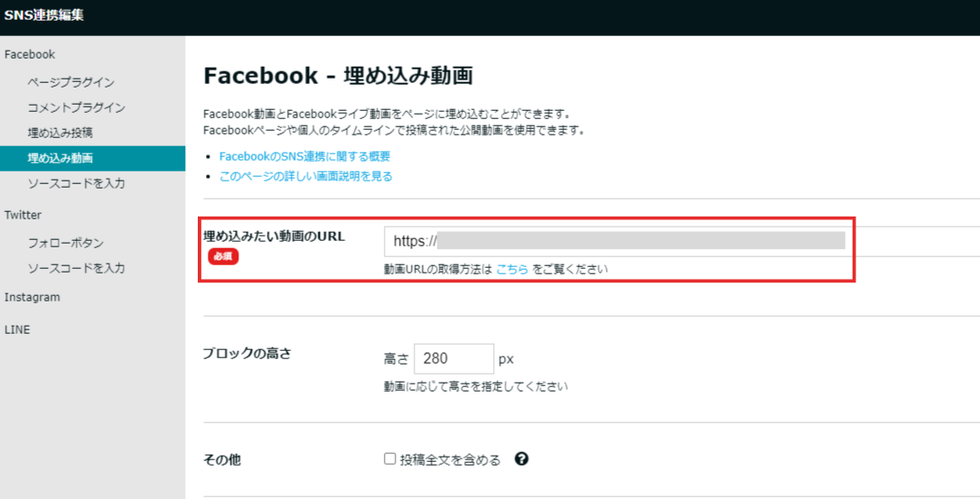Expand the Facebook section in the sidebar
This screenshot has width=980, height=499.
30,54
